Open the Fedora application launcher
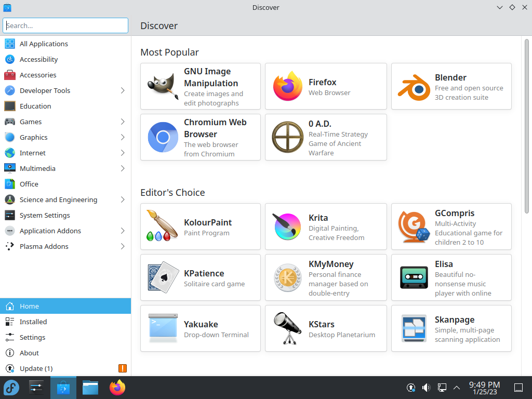Screen dimensions: 532x399 (11, 388)
